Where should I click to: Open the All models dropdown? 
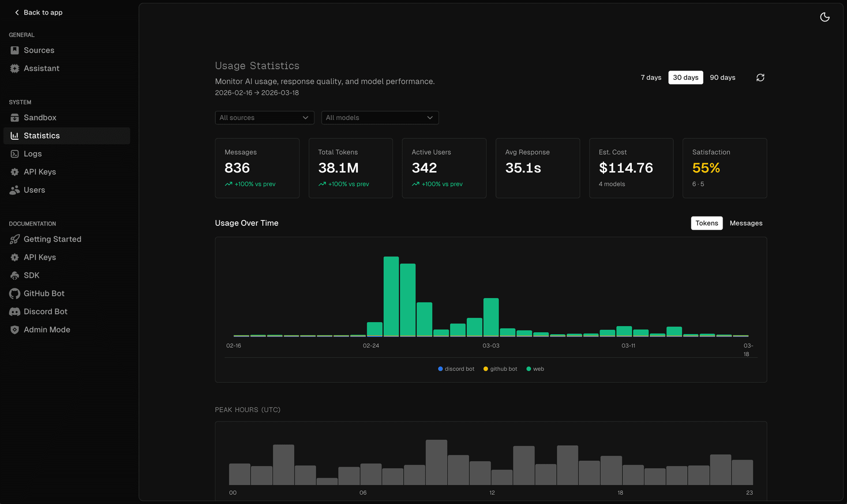(x=379, y=118)
